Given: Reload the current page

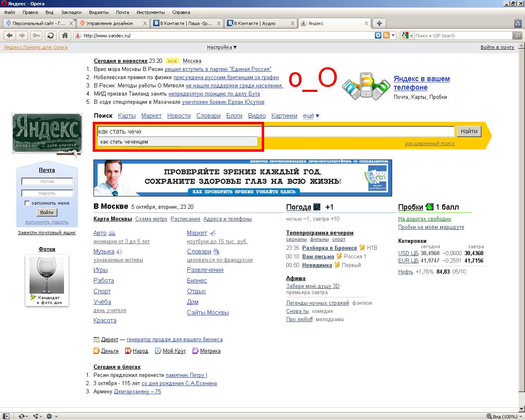Looking at the screenshot, I should 50,36.
